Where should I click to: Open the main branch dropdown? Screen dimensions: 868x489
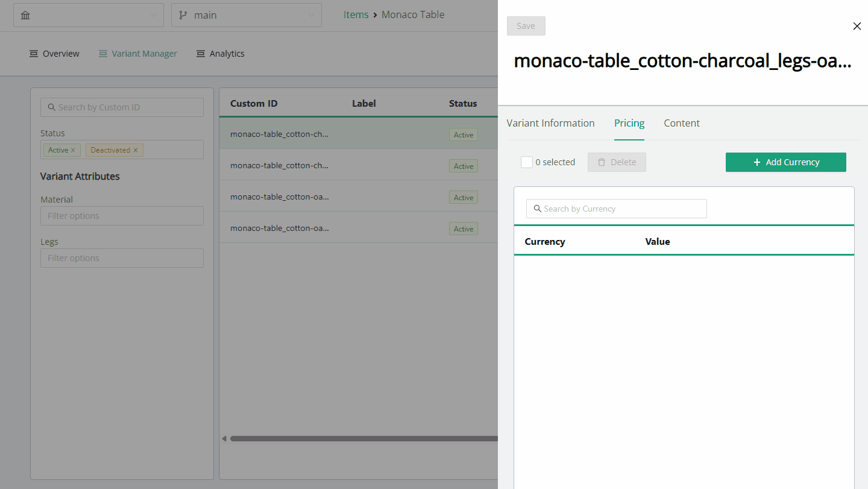tap(311, 15)
